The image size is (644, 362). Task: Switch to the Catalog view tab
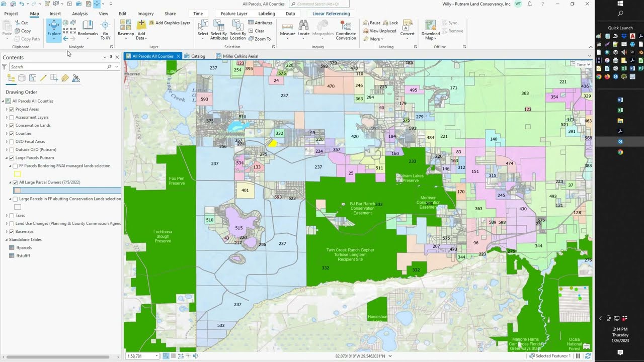(195, 56)
